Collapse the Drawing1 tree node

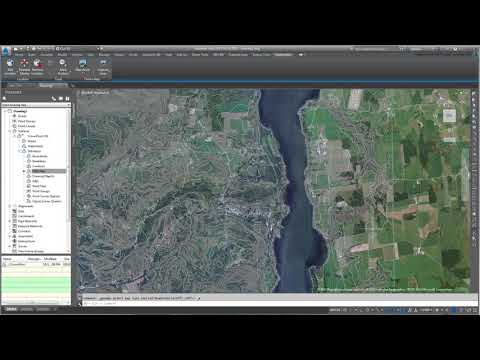tap(5, 111)
